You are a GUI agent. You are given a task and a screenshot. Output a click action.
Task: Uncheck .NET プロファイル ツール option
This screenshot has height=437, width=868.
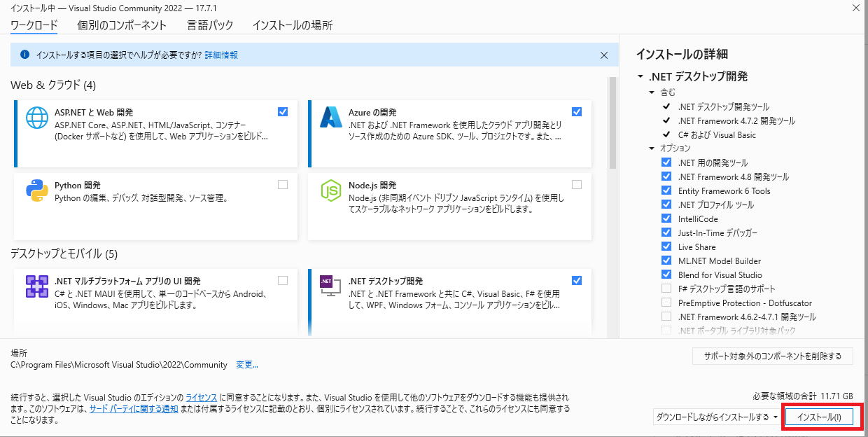[666, 204]
